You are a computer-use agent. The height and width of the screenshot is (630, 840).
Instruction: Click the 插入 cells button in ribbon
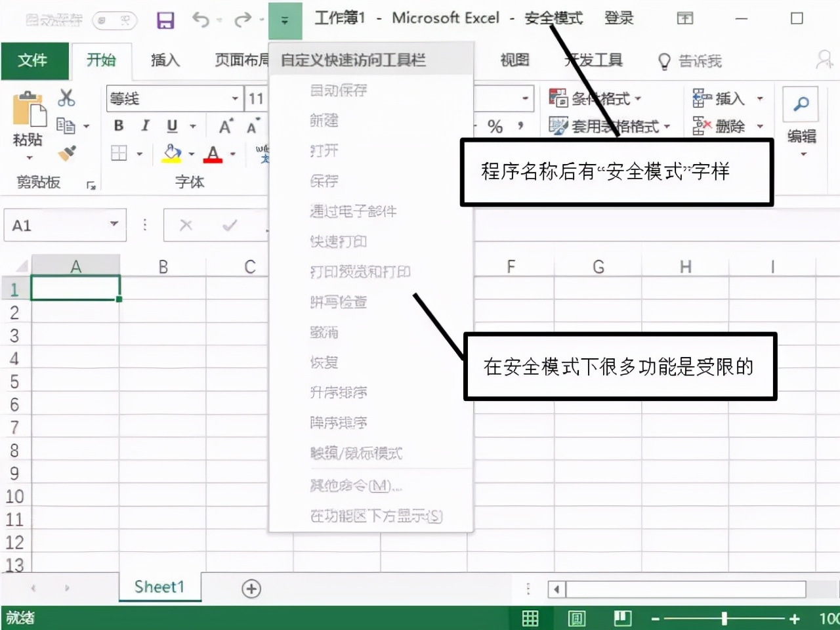pos(728,98)
